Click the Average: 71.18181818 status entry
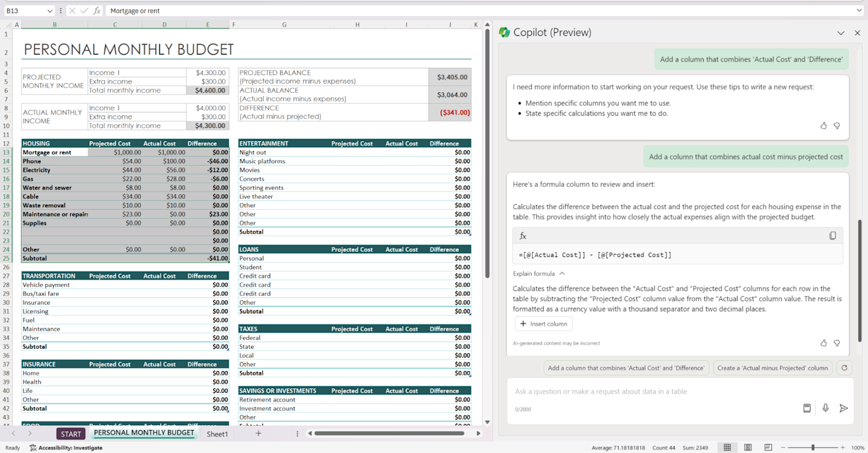 618,448
